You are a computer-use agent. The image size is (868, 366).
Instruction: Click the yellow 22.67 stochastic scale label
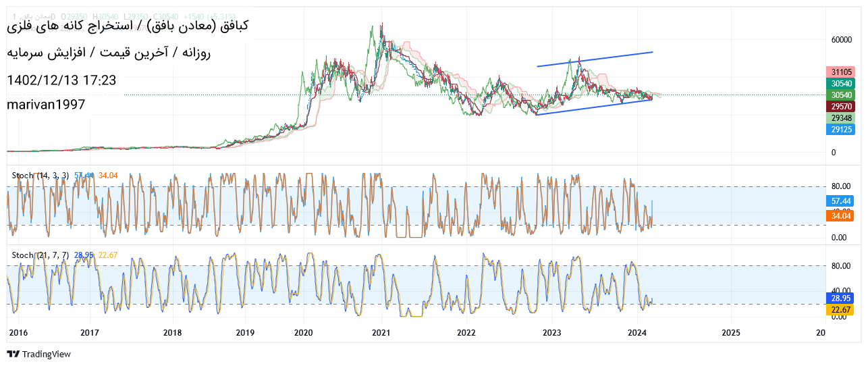click(x=840, y=309)
